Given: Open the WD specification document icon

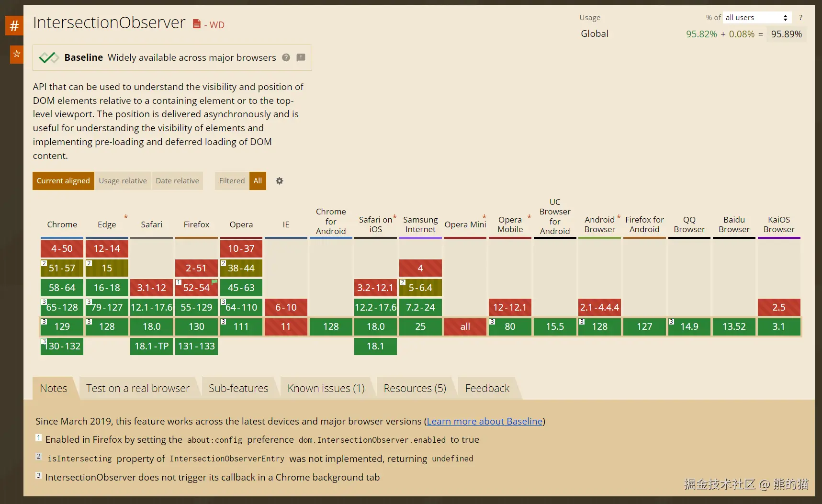Looking at the screenshot, I should coord(196,24).
